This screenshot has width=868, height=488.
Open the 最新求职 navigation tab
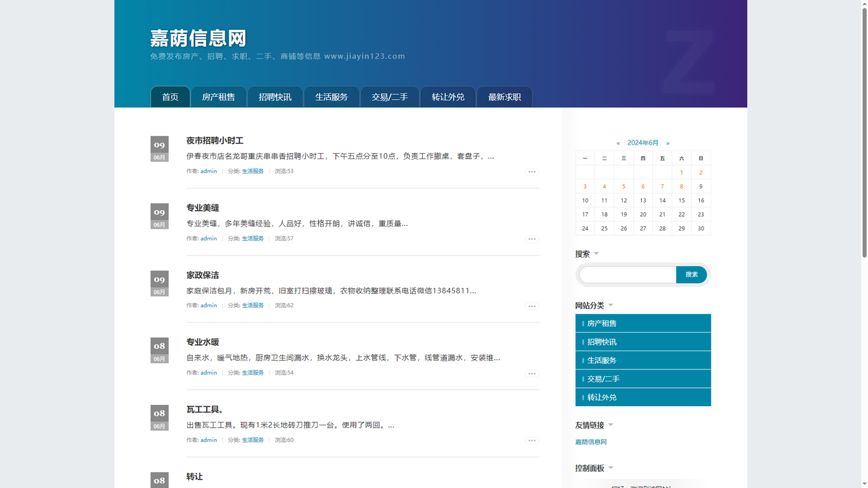(505, 97)
